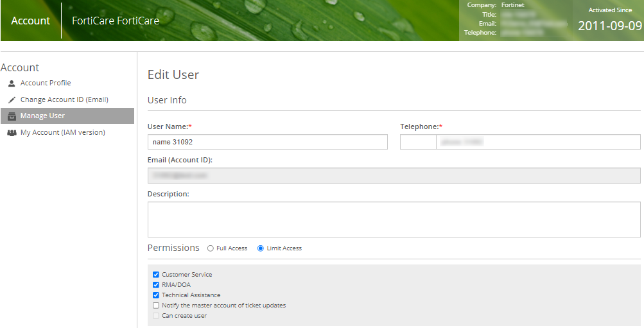The width and height of the screenshot is (644, 328).
Task: Click the Edit User heading
Action: pos(173,74)
